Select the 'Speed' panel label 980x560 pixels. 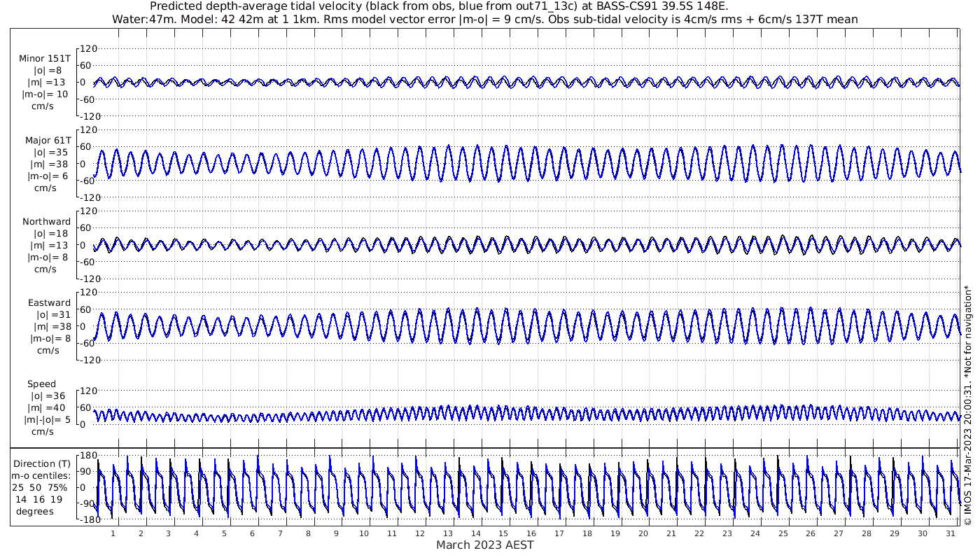41,384
